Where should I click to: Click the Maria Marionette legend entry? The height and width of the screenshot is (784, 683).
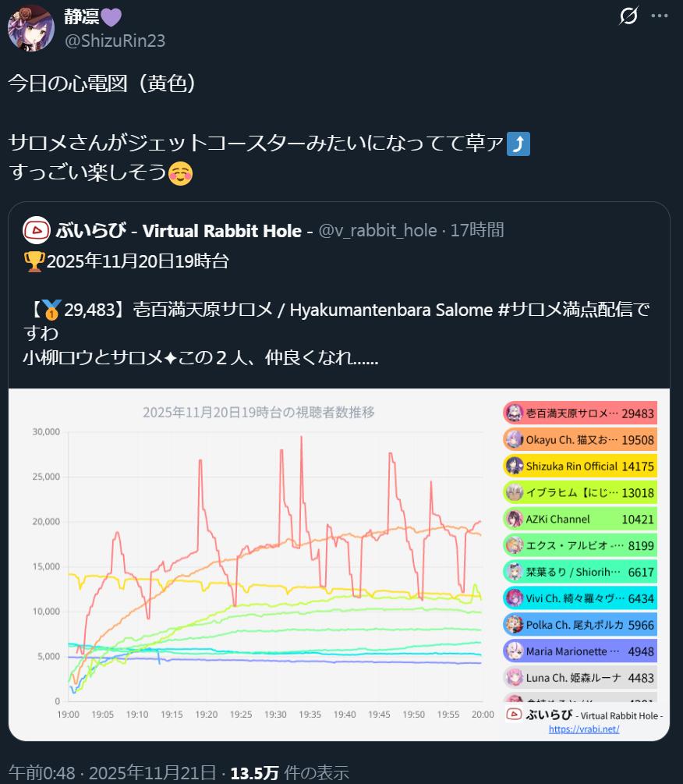tap(580, 651)
